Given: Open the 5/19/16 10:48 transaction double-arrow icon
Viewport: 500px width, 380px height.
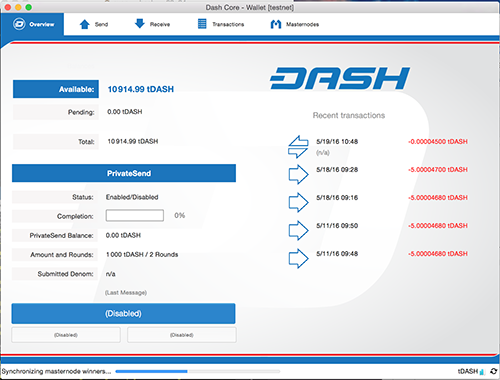Looking at the screenshot, I should (298, 146).
